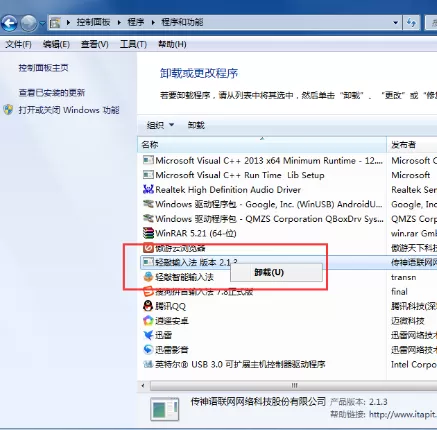Open 打开或关闭 Windows 功能 link
This screenshot has height=430, width=437.
click(69, 110)
